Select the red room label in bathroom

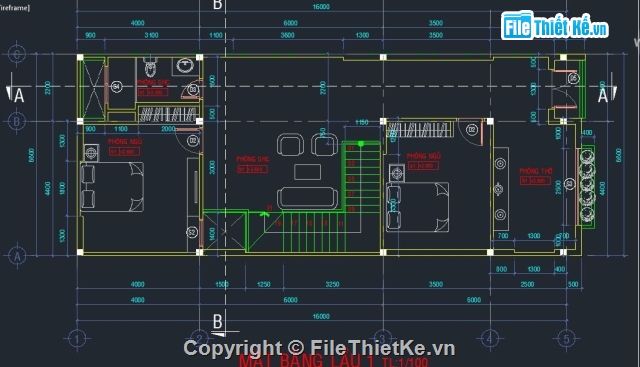pyautogui.click(x=153, y=82)
